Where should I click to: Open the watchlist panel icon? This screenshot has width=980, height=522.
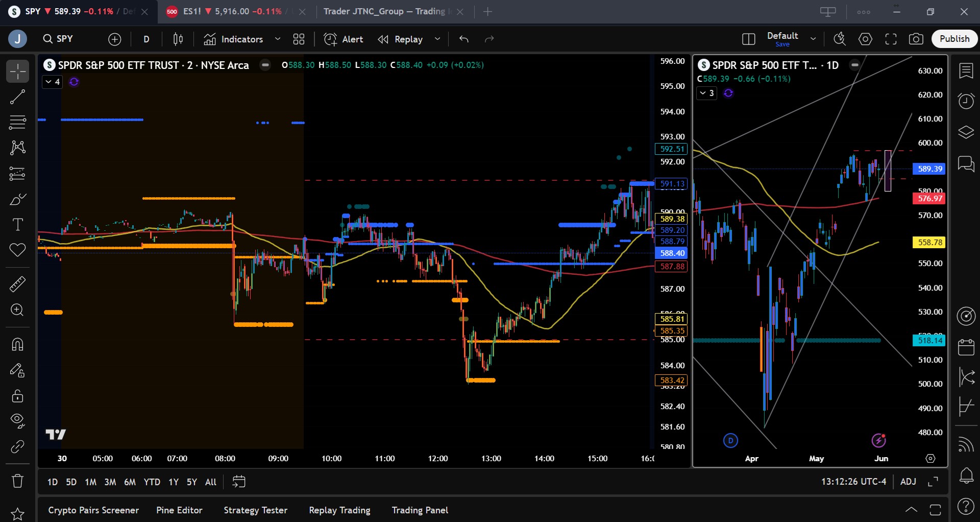(966, 71)
